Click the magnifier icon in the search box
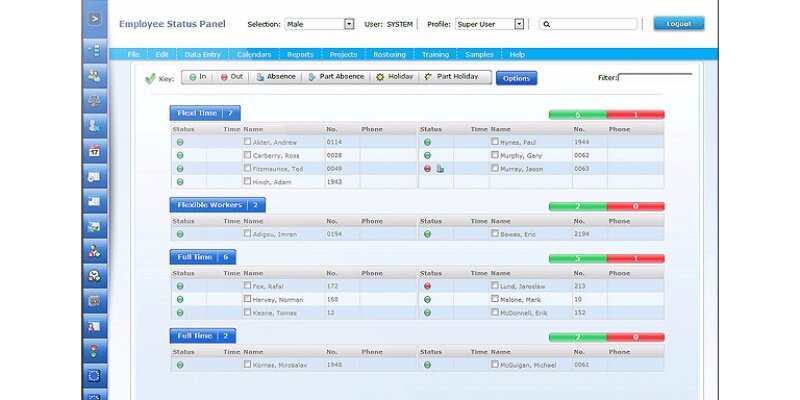The height and width of the screenshot is (400, 800). pyautogui.click(x=547, y=24)
